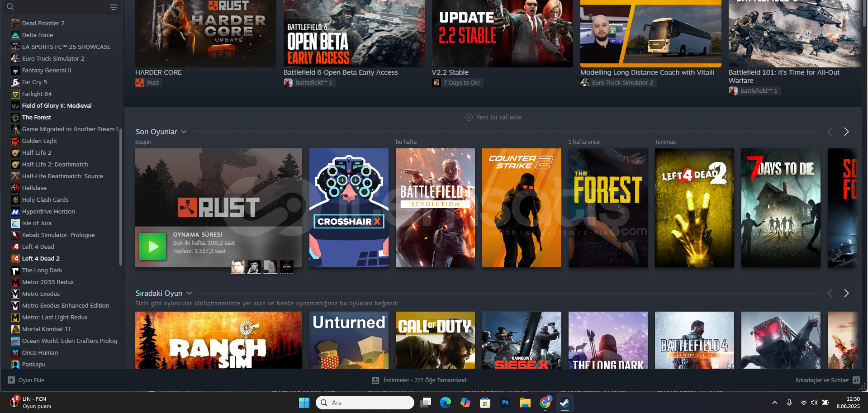The height and width of the screenshot is (413, 868).
Task: Select Left 4 Dead 2 sidebar icon
Action: coord(15,258)
